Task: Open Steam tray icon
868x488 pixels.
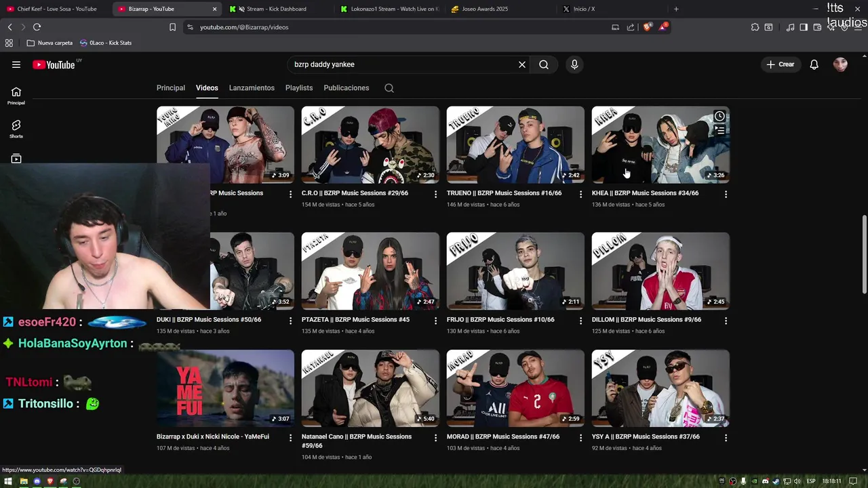Action: [776, 481]
